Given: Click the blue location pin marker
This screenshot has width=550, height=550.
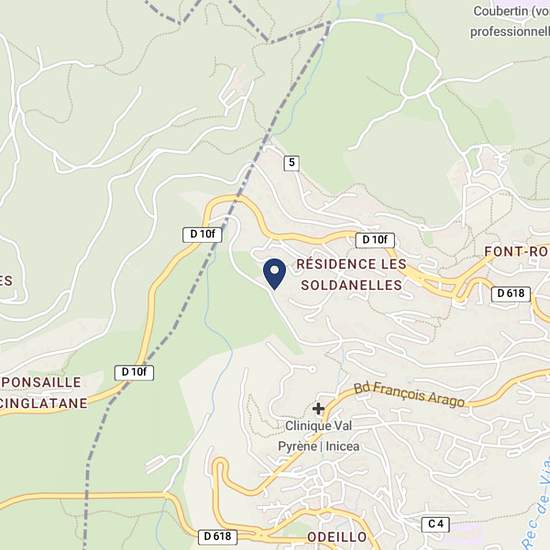Looking at the screenshot, I should [274, 274].
